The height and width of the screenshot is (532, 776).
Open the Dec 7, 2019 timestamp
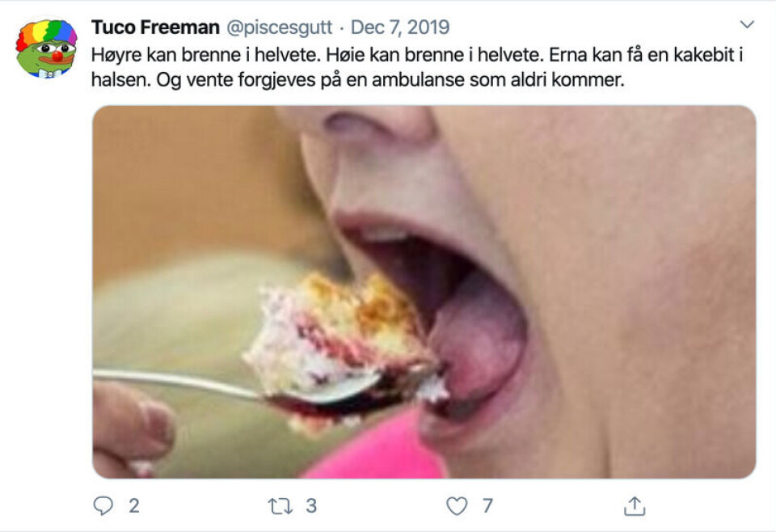400,27
